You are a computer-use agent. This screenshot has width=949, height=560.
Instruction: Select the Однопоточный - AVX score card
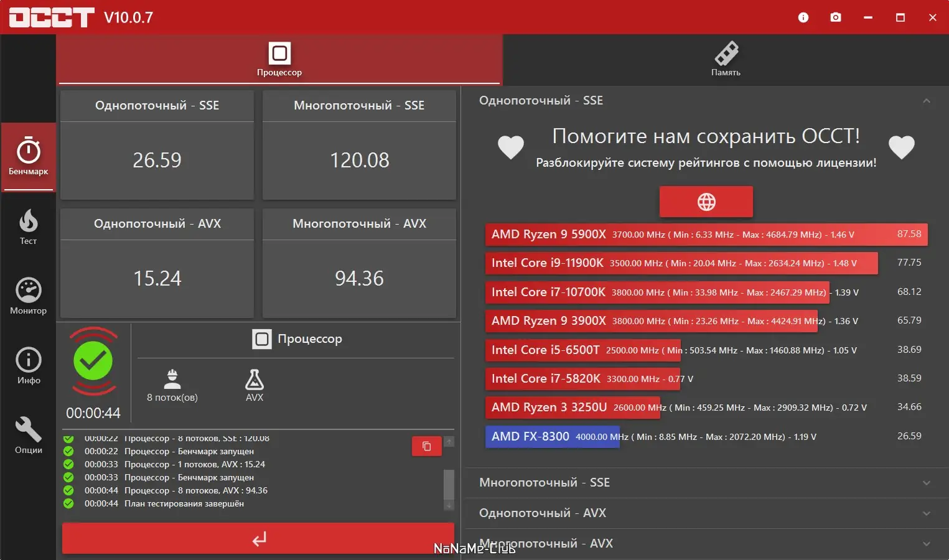point(157,263)
